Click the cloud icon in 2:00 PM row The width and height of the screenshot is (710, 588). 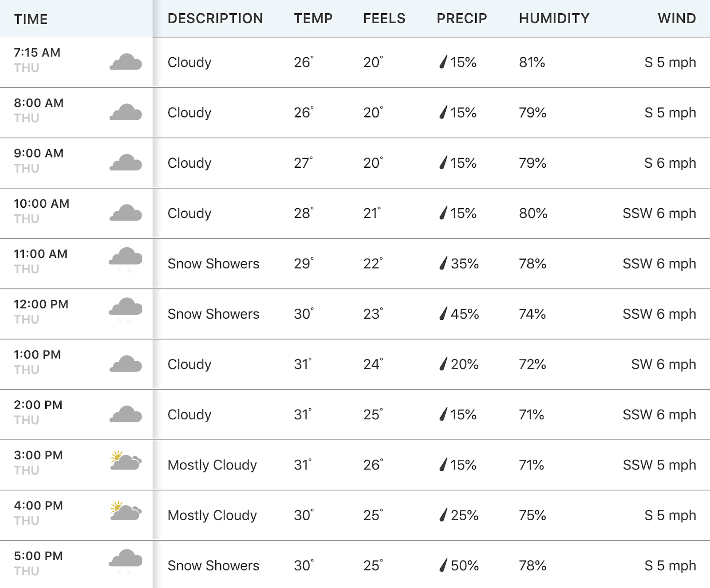tap(126, 414)
